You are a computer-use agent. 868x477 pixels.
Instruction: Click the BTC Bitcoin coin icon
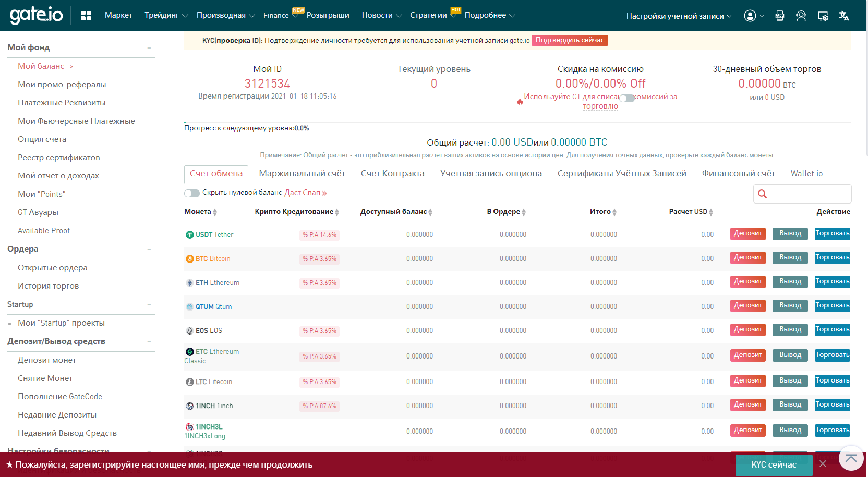[190, 259]
